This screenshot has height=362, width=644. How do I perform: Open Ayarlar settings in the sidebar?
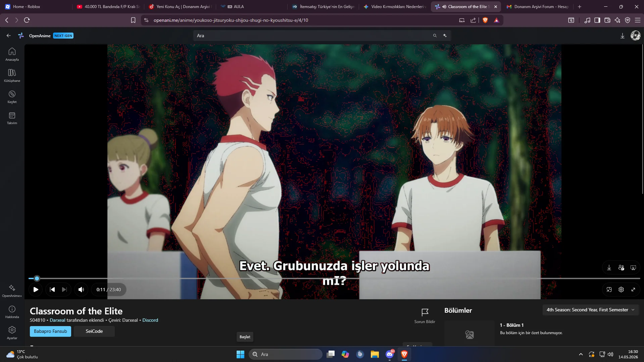pyautogui.click(x=12, y=333)
